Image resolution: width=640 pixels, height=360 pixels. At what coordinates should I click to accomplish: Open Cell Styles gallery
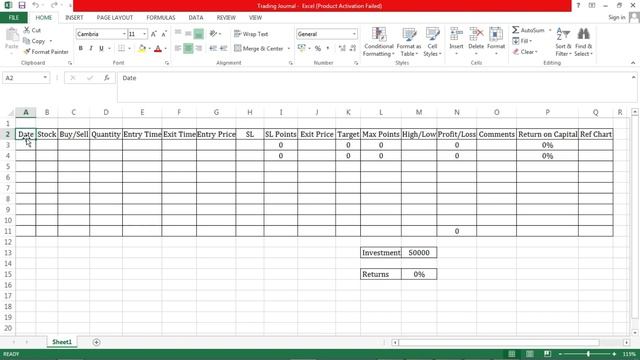coord(432,42)
